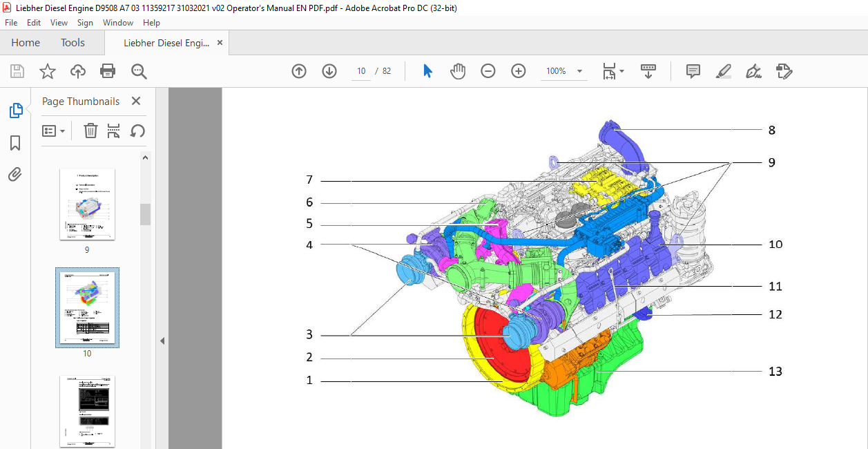This screenshot has height=449, width=868.
Task: Select the Liebher Diesel Engi... document tab
Action: (166, 43)
